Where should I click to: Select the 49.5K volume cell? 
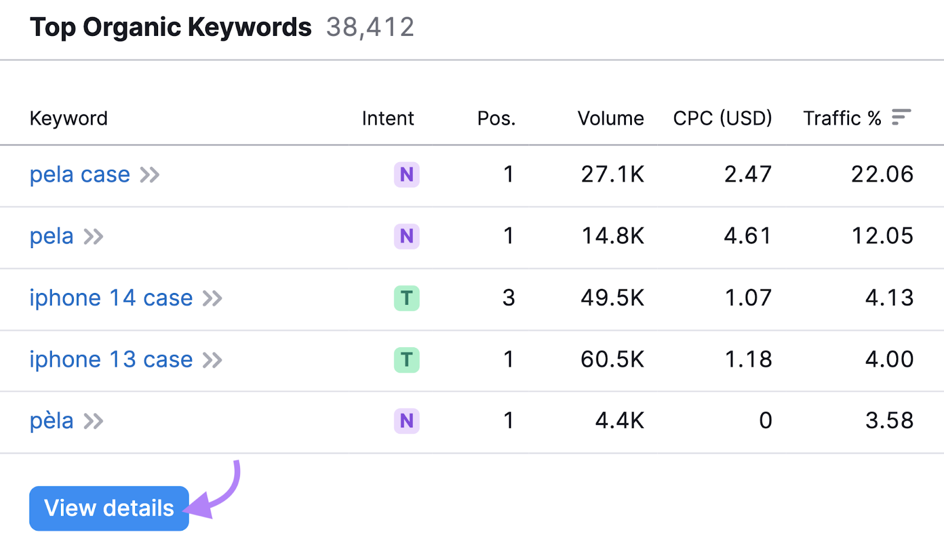click(612, 298)
